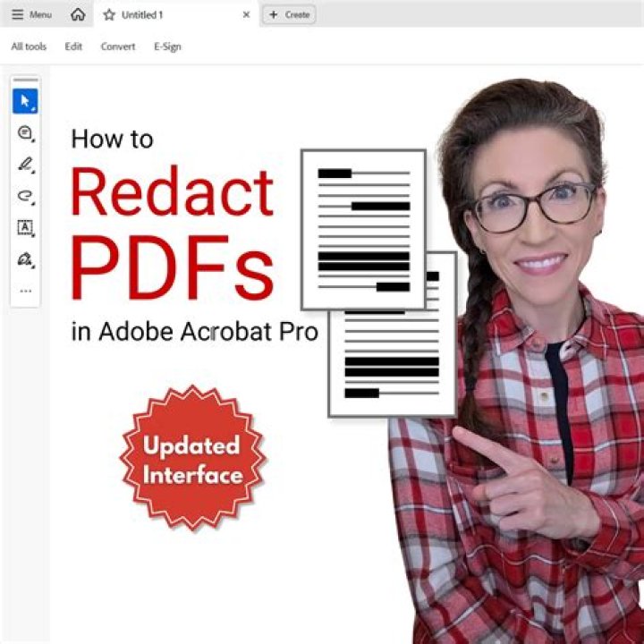Click the Updated Interface badge

tap(192, 458)
